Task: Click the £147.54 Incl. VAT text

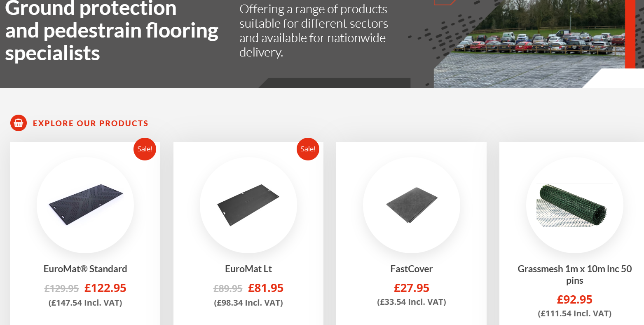Action: click(85, 303)
